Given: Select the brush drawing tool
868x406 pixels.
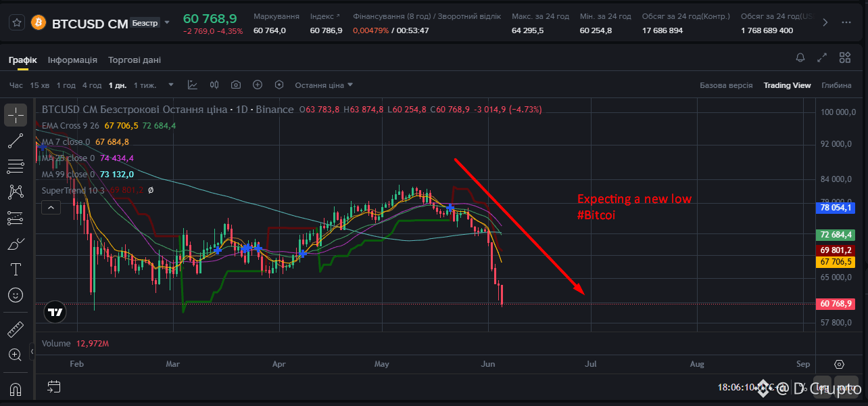Looking at the screenshot, I should [16, 244].
